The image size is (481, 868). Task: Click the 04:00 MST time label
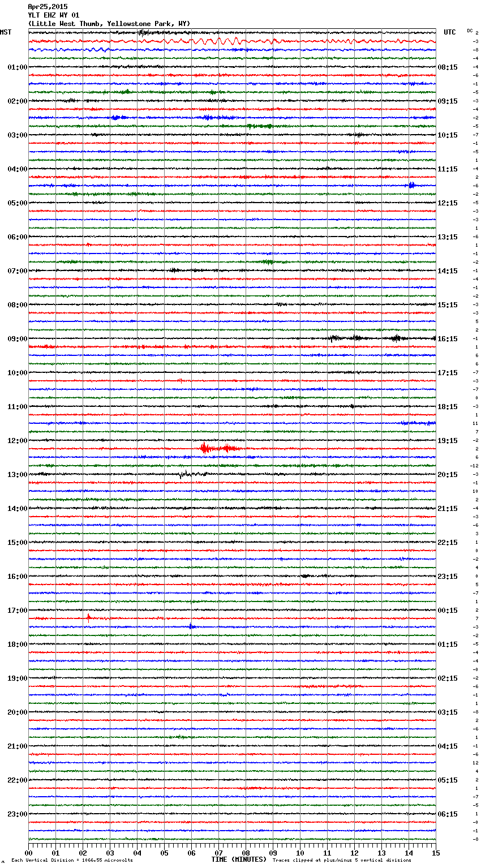pyautogui.click(x=18, y=169)
